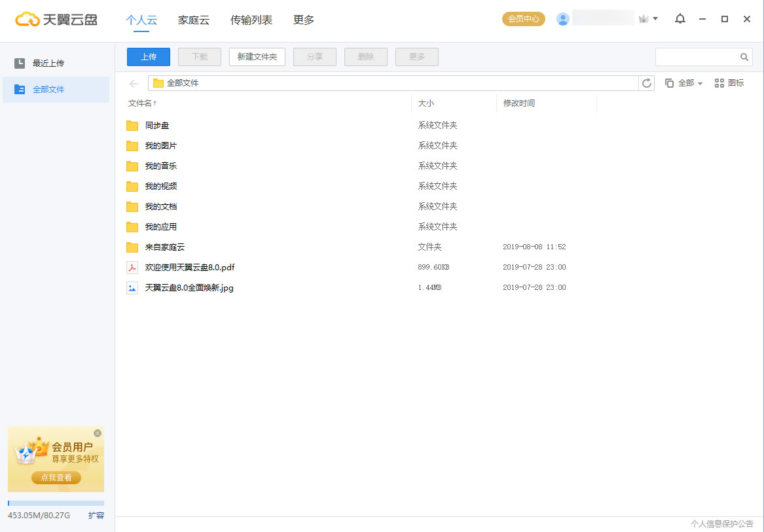Image resolution: width=764 pixels, height=532 pixels.
Task: Click the crown membership icon
Action: [x=644, y=18]
